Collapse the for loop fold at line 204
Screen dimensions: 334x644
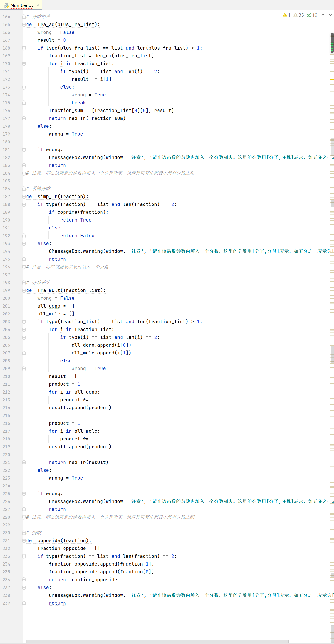coord(24,330)
